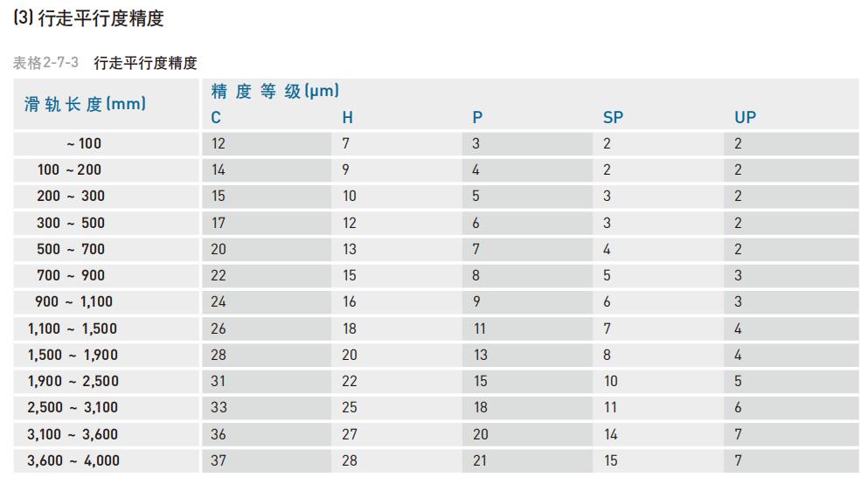This screenshot has width=868, height=477.
Task: Click the 500 ~ 700 row label
Action: [x=71, y=249]
